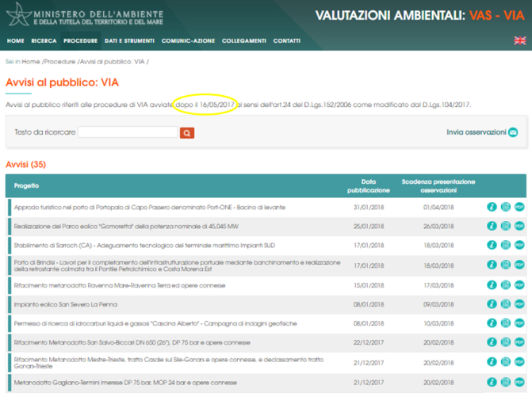The height and width of the screenshot is (393, 532).
Task: Open project Approdo turistico nel porto di Portopalo
Action: (150, 207)
